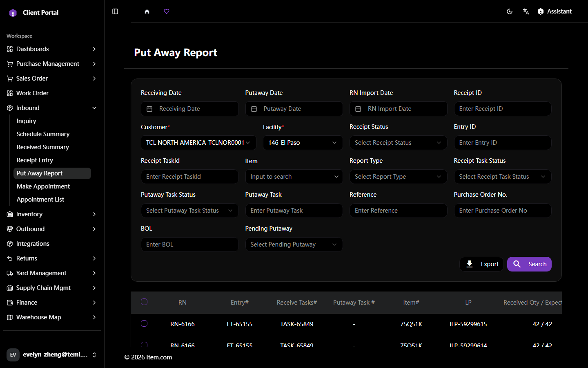Open Work Order page
The image size is (588, 368).
pyautogui.click(x=52, y=93)
